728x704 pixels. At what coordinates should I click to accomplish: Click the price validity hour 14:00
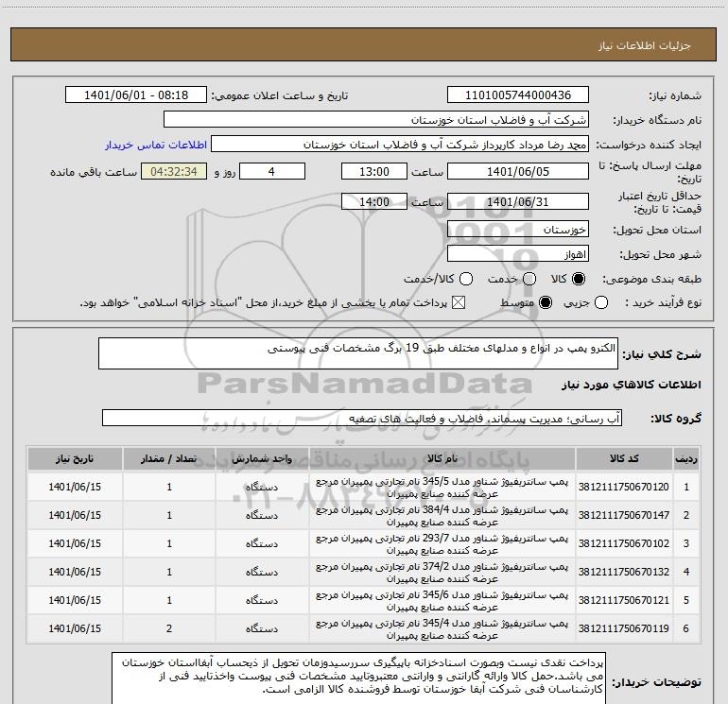point(374,201)
